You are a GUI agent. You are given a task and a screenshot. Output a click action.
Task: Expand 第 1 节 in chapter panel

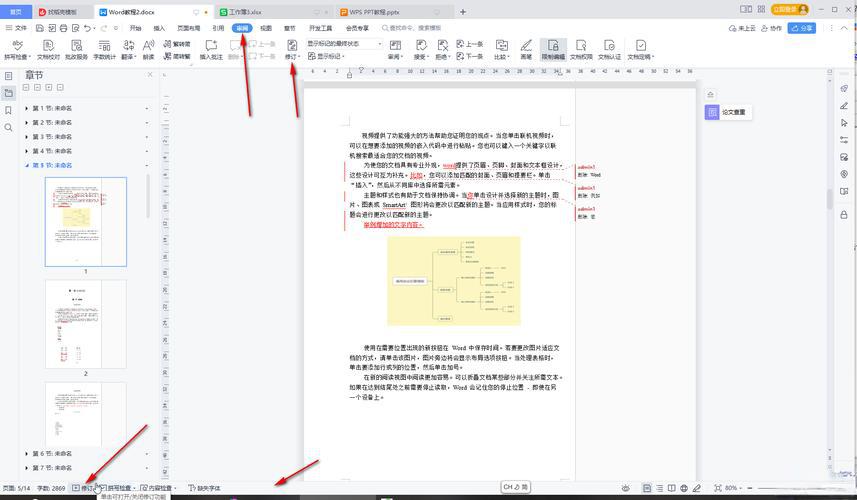pyautogui.click(x=26, y=108)
